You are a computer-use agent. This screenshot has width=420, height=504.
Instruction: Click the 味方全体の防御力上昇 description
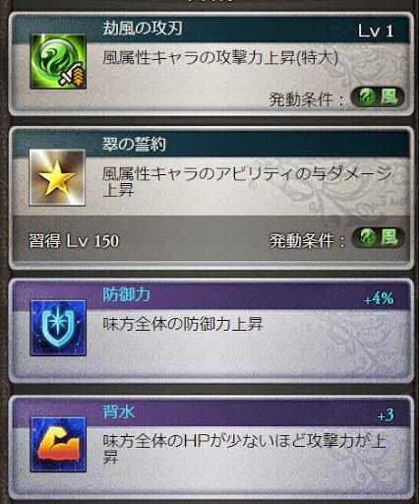click(183, 324)
